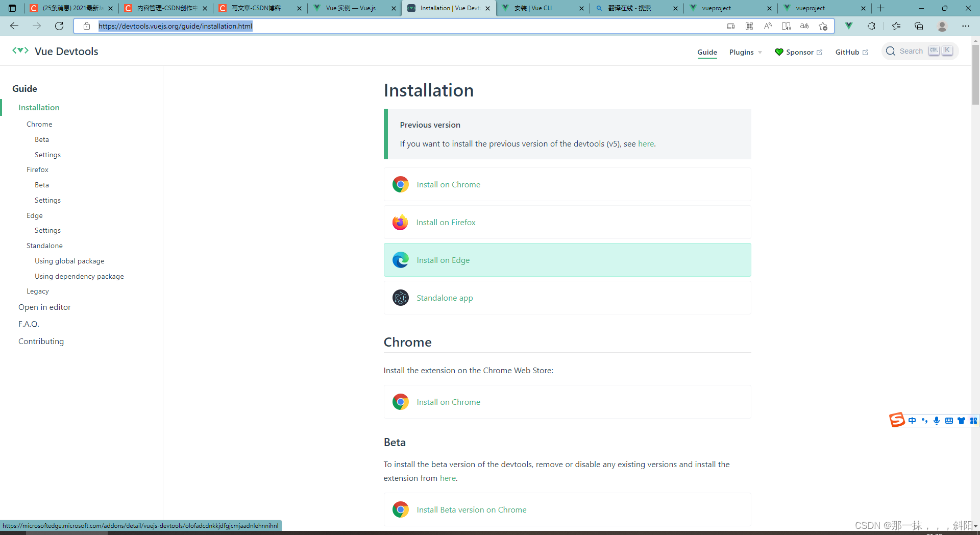Image resolution: width=980 pixels, height=535 pixels.
Task: Close the Installation | Vue Devtools tab
Action: coord(487,8)
